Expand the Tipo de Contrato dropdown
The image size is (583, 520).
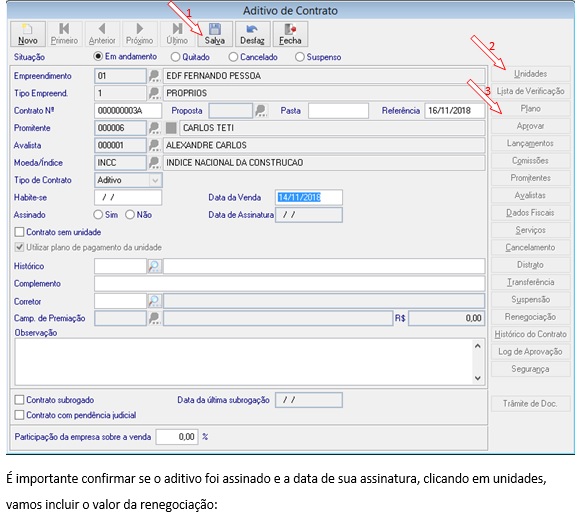[155, 180]
